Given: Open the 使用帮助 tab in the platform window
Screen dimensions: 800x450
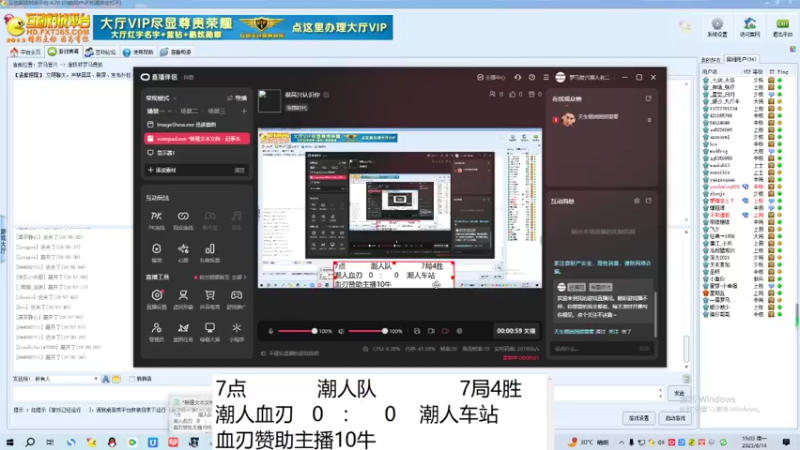Looking at the screenshot, I should [138, 52].
